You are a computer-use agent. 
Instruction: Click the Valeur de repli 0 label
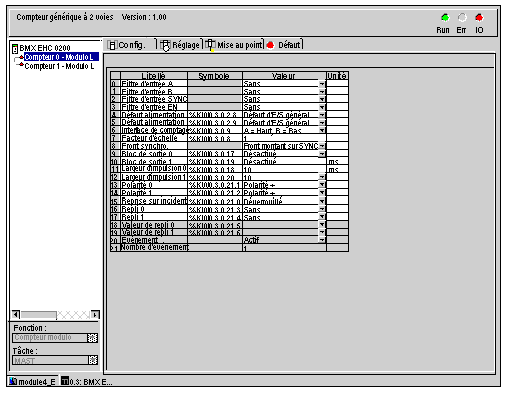pyautogui.click(x=154, y=225)
